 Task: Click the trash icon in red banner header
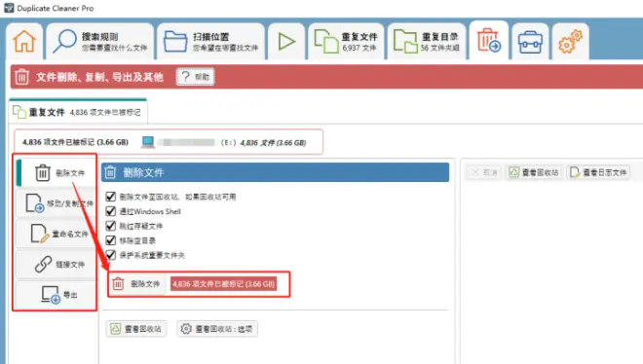(x=21, y=77)
